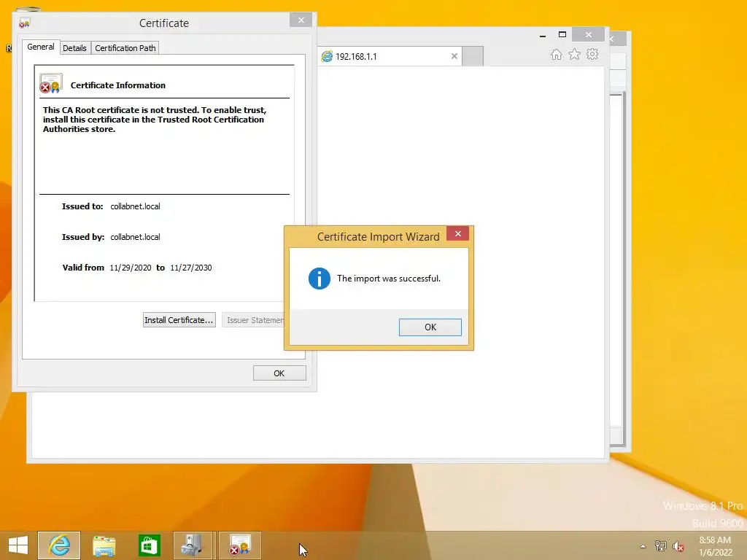This screenshot has width=747, height=560.
Task: Close the Certificate Import Wizard dialog
Action: [458, 233]
